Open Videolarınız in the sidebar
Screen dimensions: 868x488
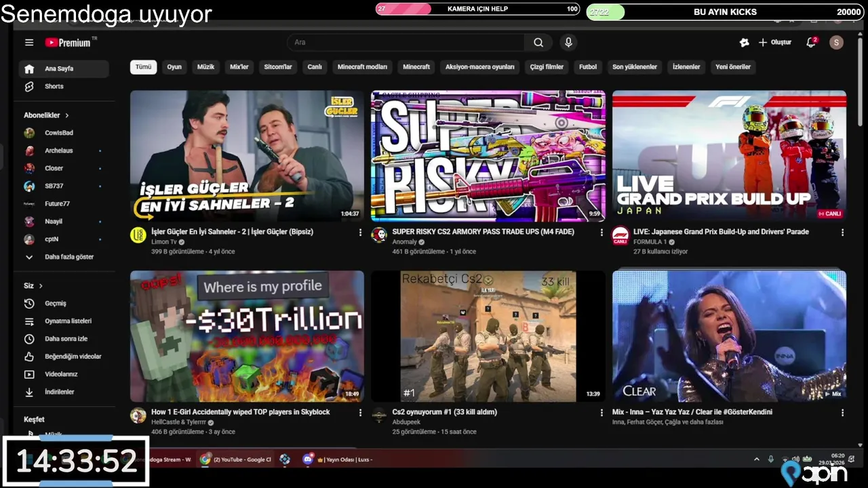(64, 373)
